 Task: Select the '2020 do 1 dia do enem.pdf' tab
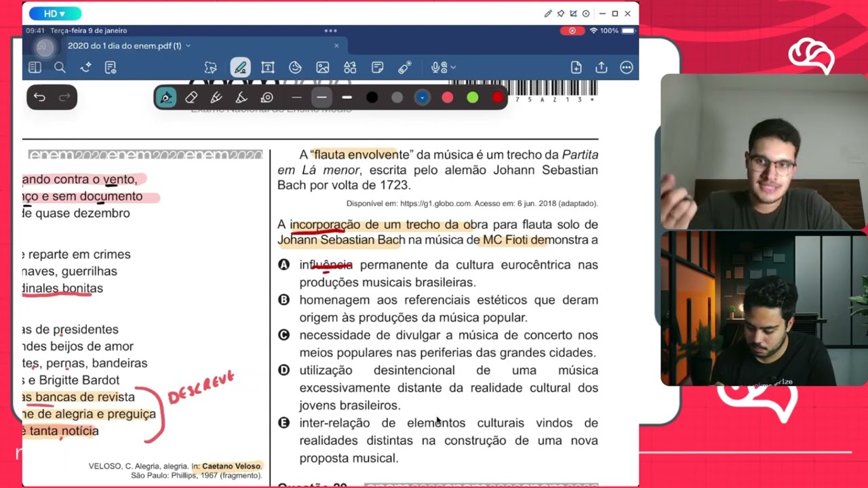pos(124,46)
